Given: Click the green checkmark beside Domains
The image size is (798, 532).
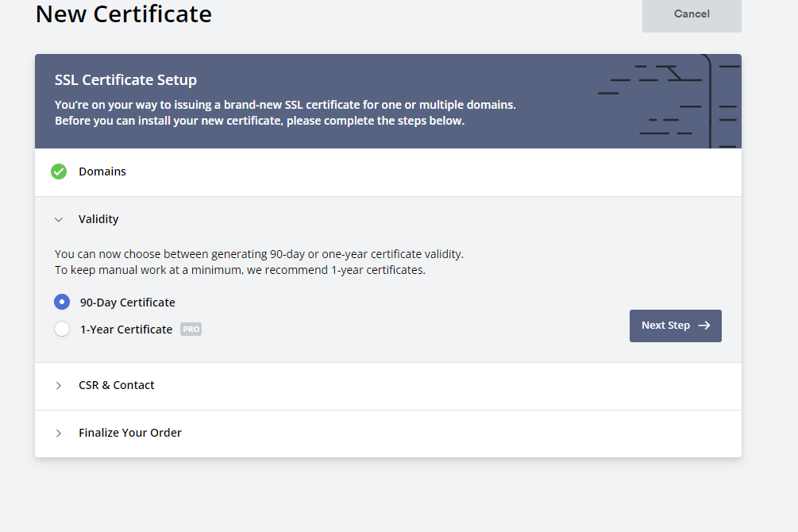Looking at the screenshot, I should (59, 172).
